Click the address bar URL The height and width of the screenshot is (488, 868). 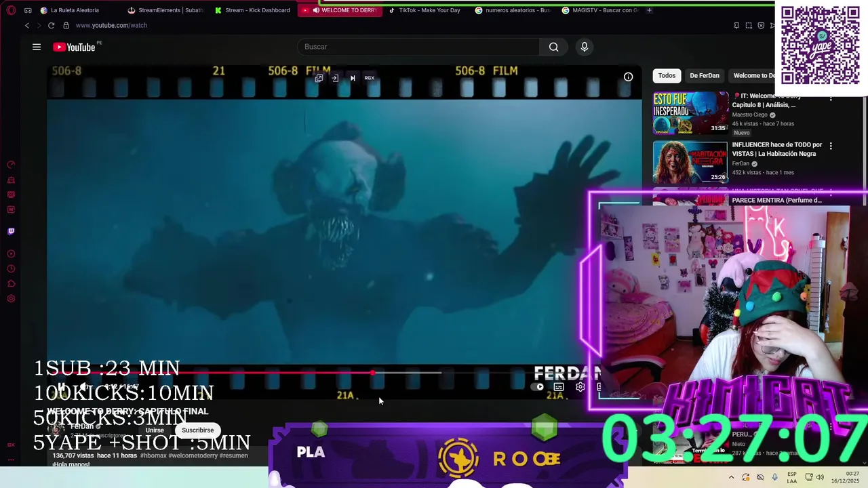coord(111,25)
